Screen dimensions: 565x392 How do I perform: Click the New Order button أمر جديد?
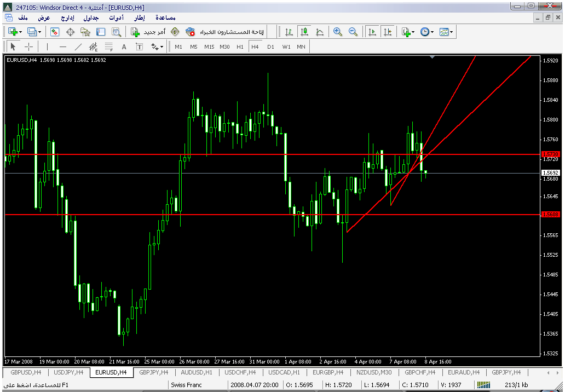click(148, 32)
